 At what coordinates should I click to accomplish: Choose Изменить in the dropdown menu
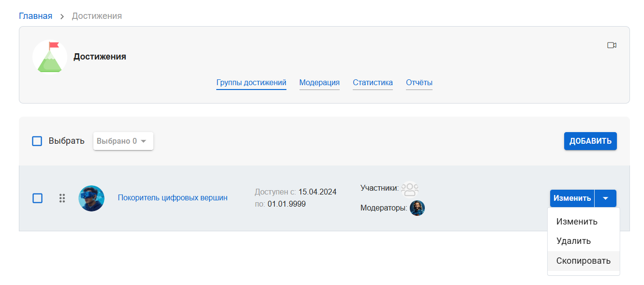pyautogui.click(x=584, y=222)
